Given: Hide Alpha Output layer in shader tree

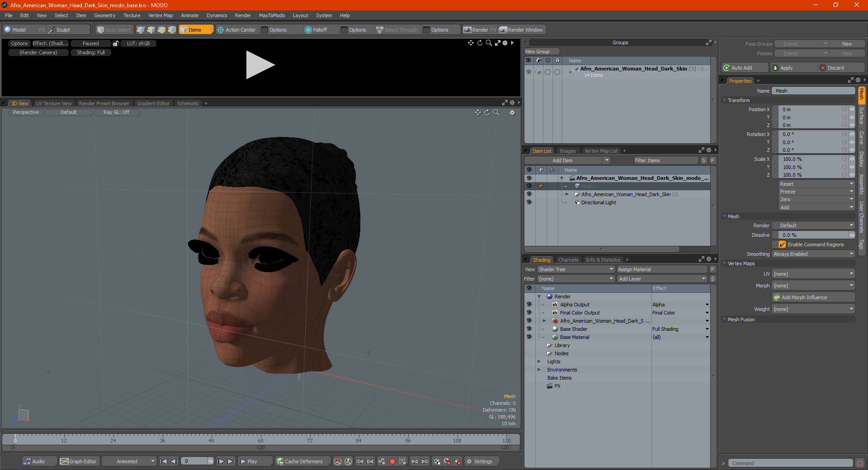Looking at the screenshot, I should click(x=529, y=305).
